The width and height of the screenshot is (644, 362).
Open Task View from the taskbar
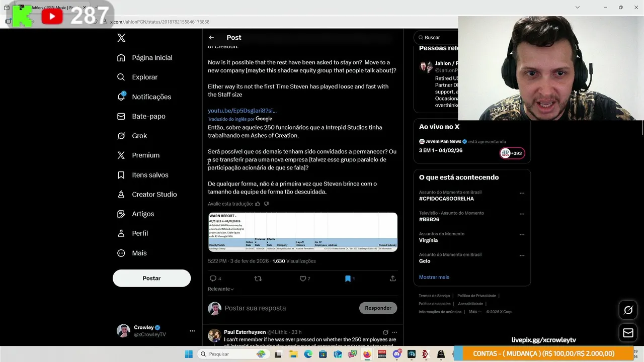(278, 354)
